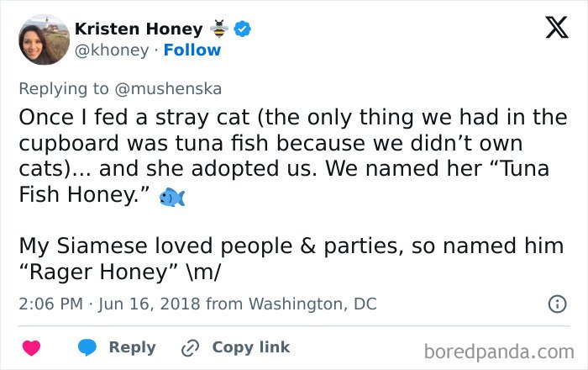Follow the @khoney account
Screen dimensions: 588x370
point(192,50)
